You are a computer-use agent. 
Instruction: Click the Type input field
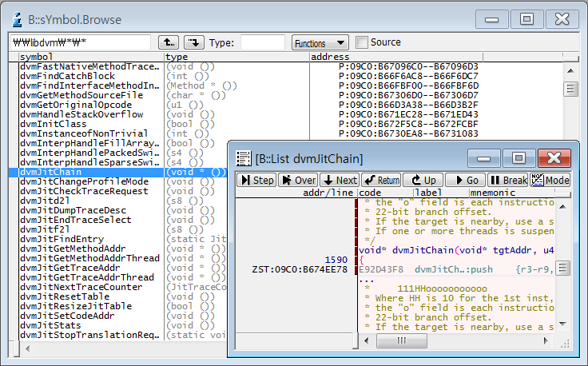click(x=262, y=42)
